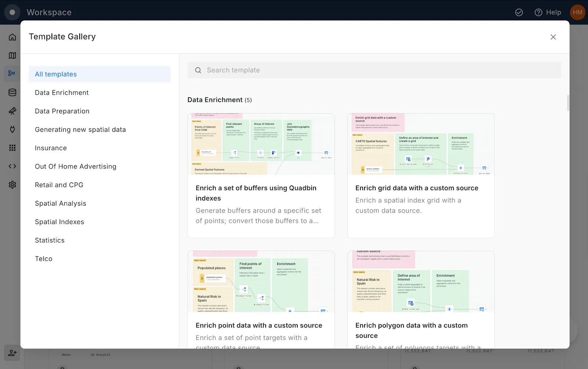Open the Spatial Indexes category
This screenshot has width=588, height=369.
59,221
